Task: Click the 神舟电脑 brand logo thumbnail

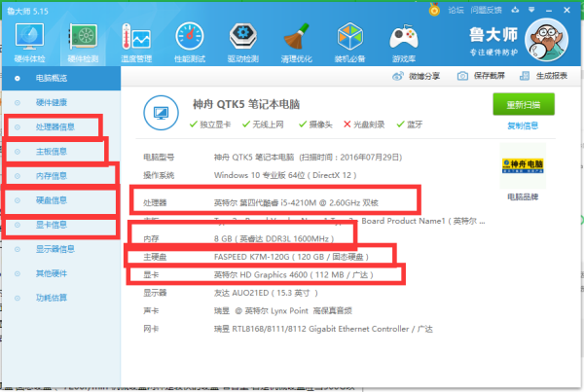Action: pos(523,165)
